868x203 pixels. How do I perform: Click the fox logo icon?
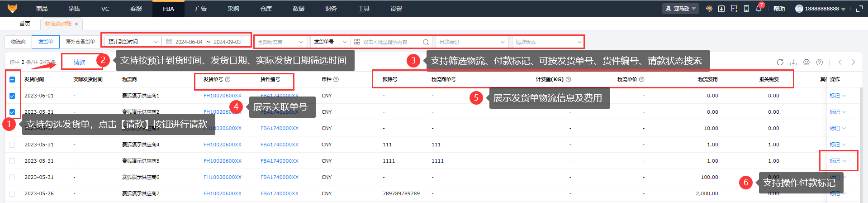[x=12, y=8]
